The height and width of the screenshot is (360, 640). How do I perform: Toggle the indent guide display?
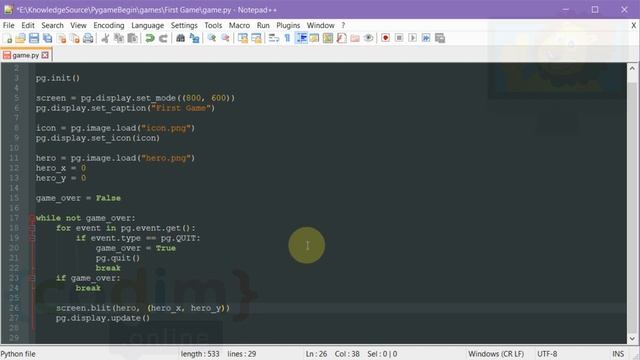[302, 38]
